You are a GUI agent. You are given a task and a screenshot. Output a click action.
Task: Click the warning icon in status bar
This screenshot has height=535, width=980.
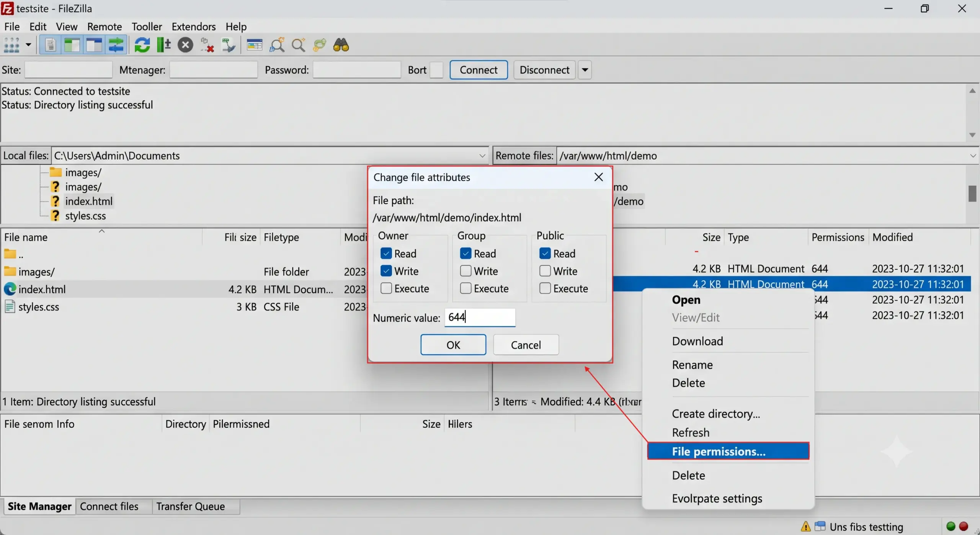pos(805,527)
